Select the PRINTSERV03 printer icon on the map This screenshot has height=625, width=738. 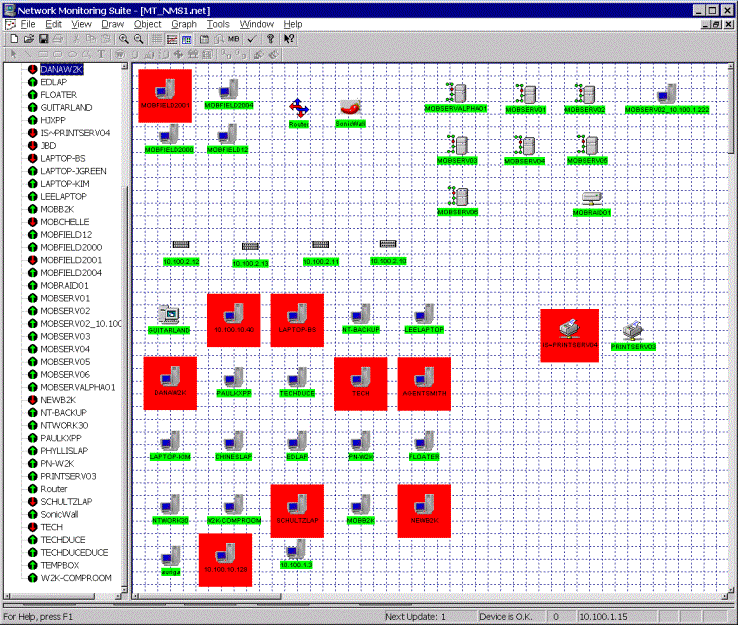633,331
